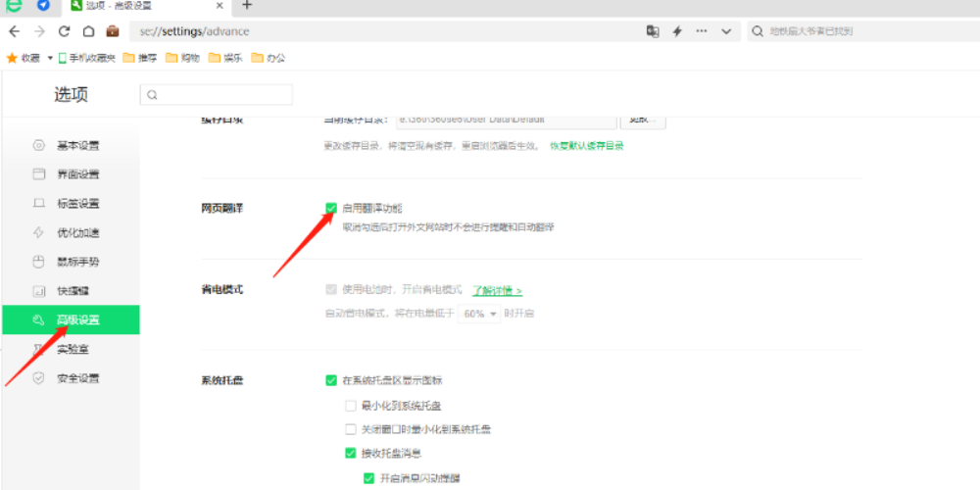The width and height of the screenshot is (980, 490).
Task: Open the home page icon
Action: click(x=89, y=31)
